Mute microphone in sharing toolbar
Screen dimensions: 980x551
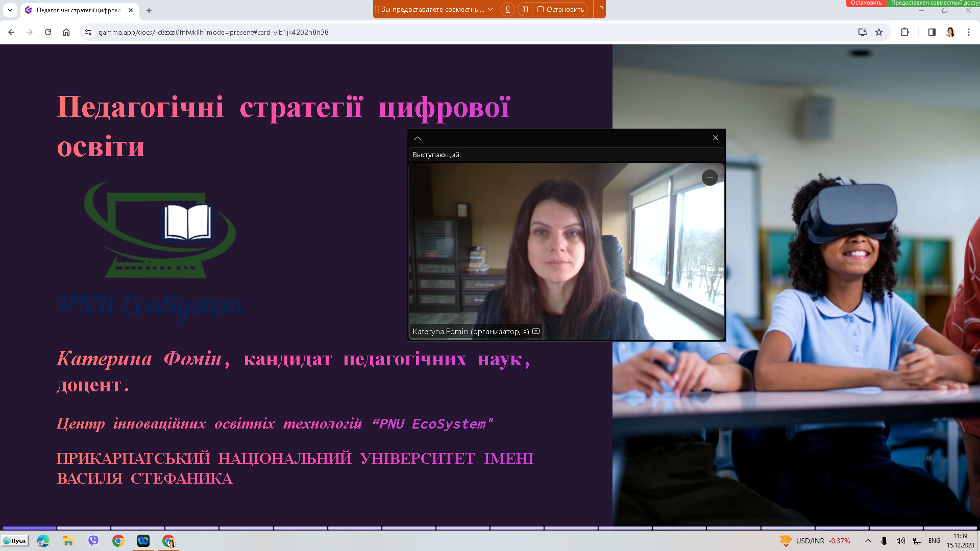click(507, 9)
